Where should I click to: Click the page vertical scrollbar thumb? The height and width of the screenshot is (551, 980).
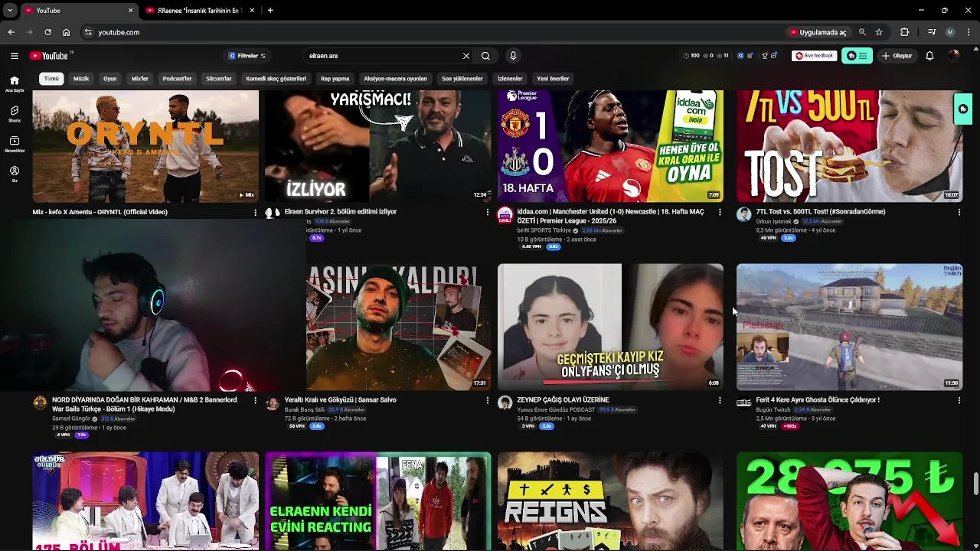point(975,484)
